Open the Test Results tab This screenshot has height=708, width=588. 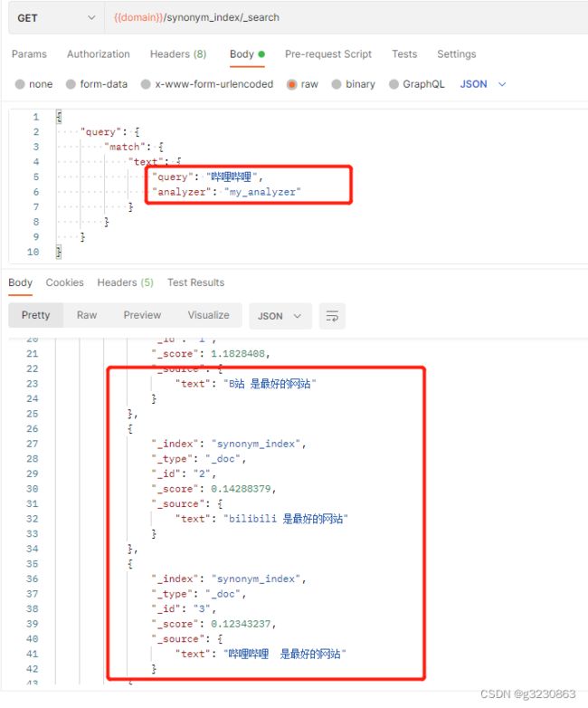[196, 282]
